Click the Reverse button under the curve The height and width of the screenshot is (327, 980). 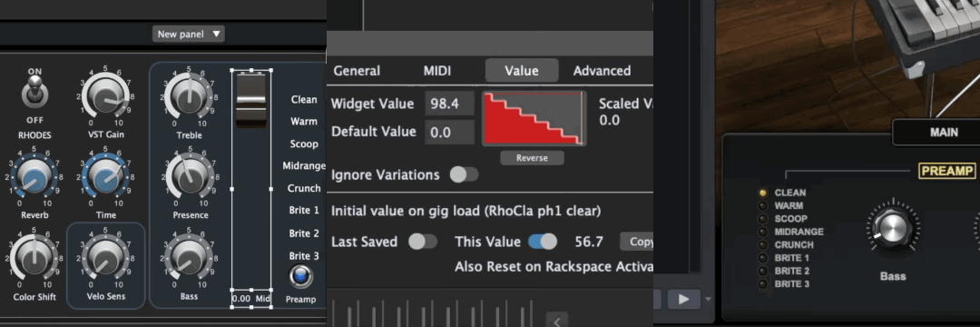coord(532,158)
